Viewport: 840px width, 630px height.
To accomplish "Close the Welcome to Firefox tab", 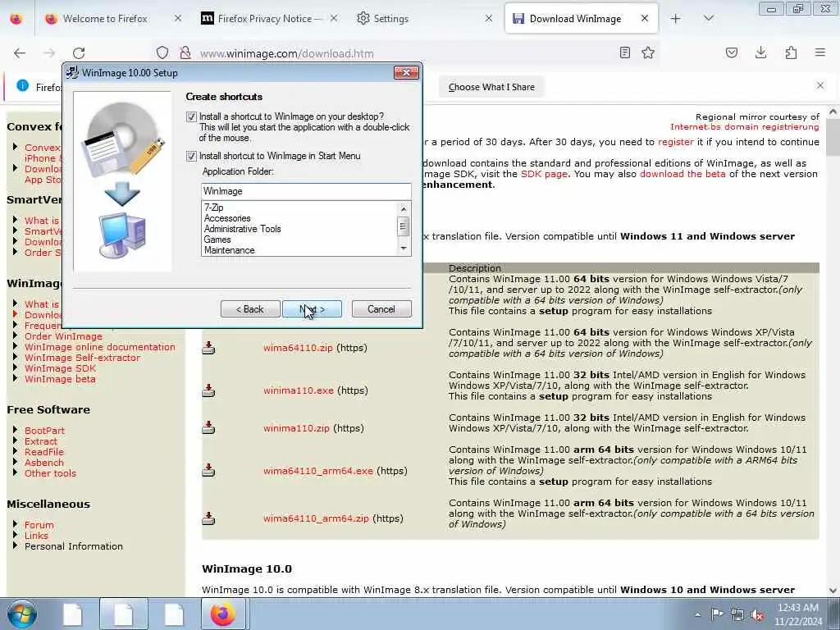I will [x=178, y=19].
